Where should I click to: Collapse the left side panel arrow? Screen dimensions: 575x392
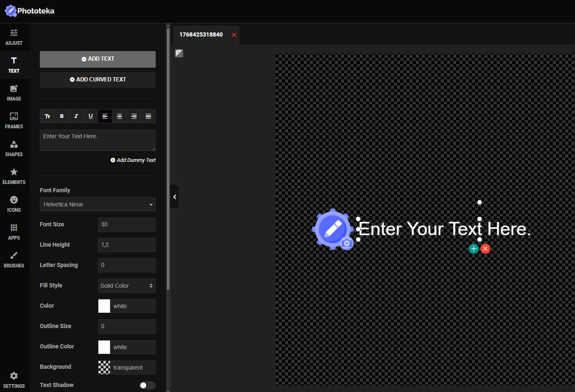point(175,197)
